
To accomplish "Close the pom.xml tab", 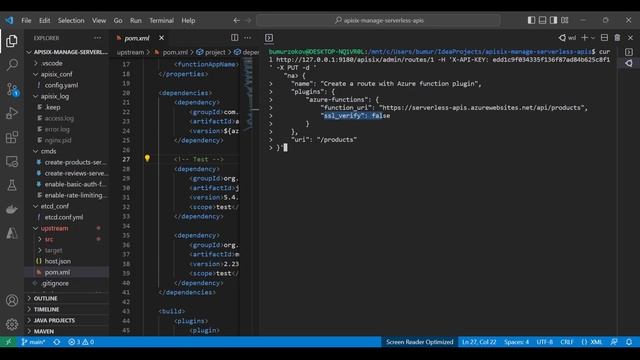I will [162, 38].
